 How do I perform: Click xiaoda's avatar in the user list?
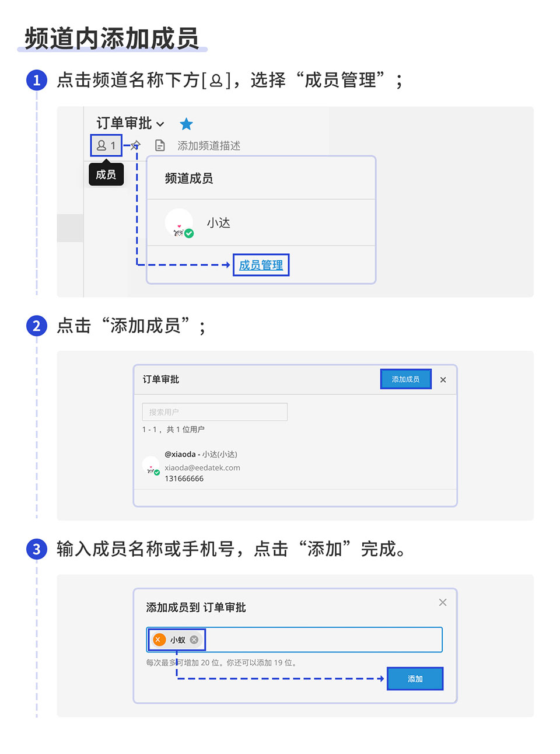[151, 466]
